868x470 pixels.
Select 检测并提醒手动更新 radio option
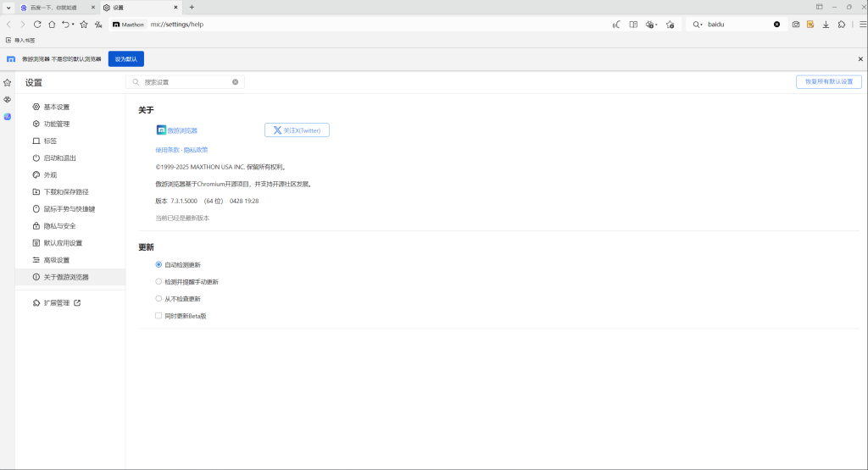tap(159, 281)
